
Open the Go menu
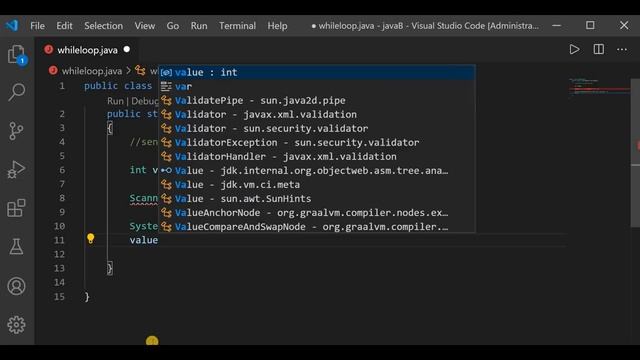pos(173,26)
